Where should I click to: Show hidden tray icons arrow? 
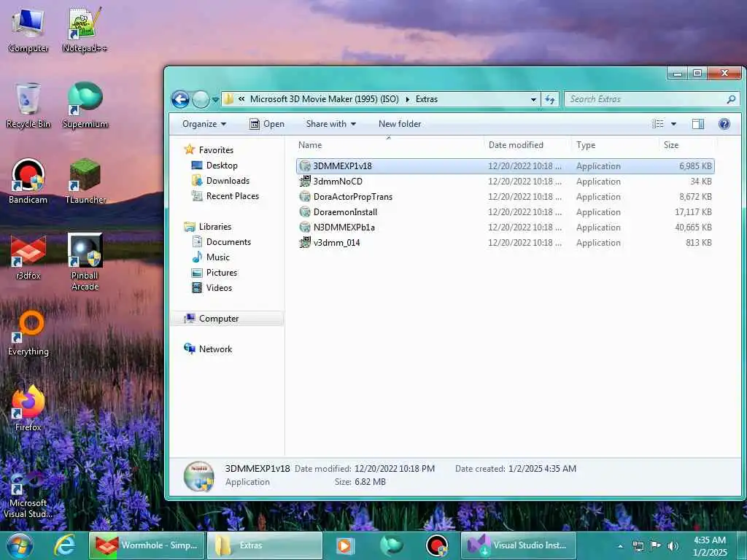tap(620, 546)
